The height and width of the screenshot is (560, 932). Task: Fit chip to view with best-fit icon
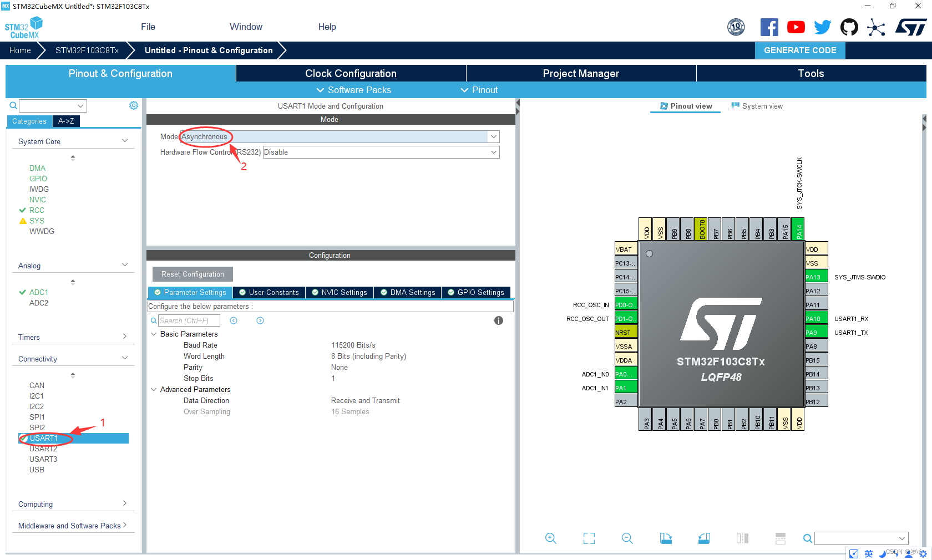tap(589, 538)
